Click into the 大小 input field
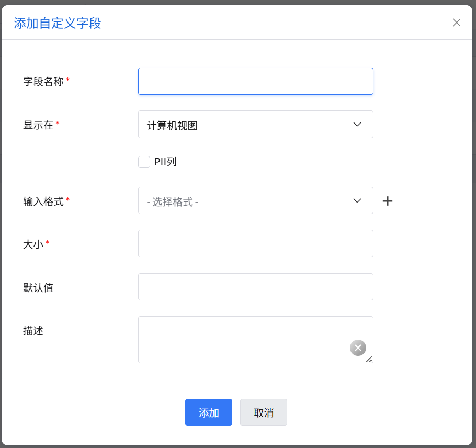The image size is (476, 448). pyautogui.click(x=255, y=244)
